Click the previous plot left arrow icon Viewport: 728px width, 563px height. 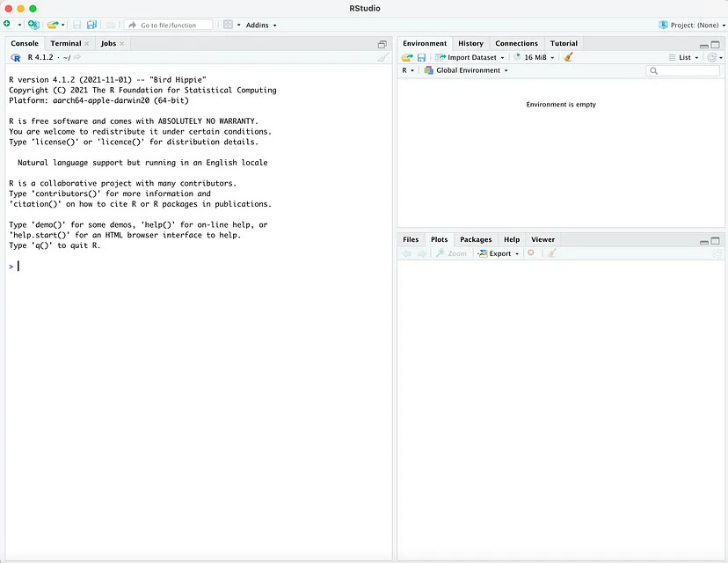(x=407, y=253)
